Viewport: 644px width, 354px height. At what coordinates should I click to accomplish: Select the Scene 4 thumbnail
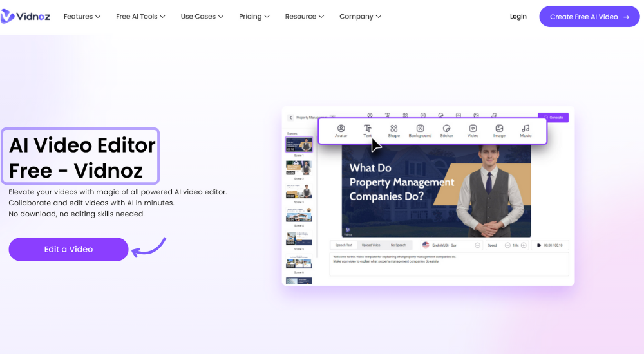299,215
